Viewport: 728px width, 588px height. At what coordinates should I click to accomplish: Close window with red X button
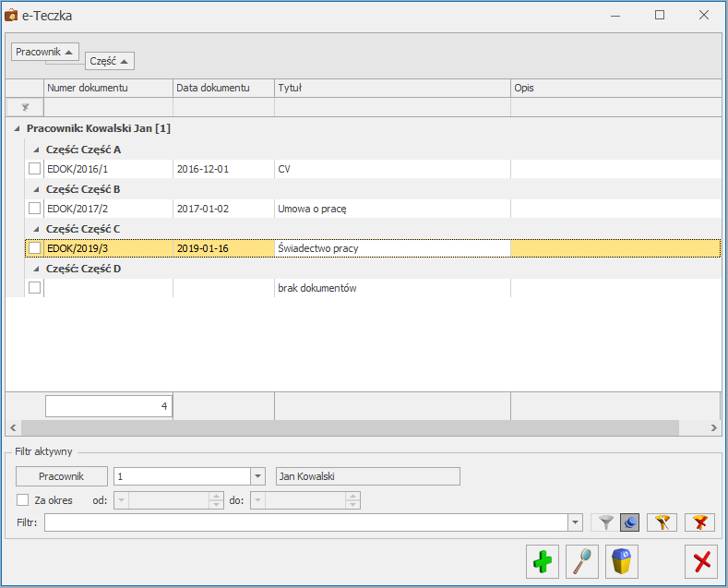click(701, 561)
